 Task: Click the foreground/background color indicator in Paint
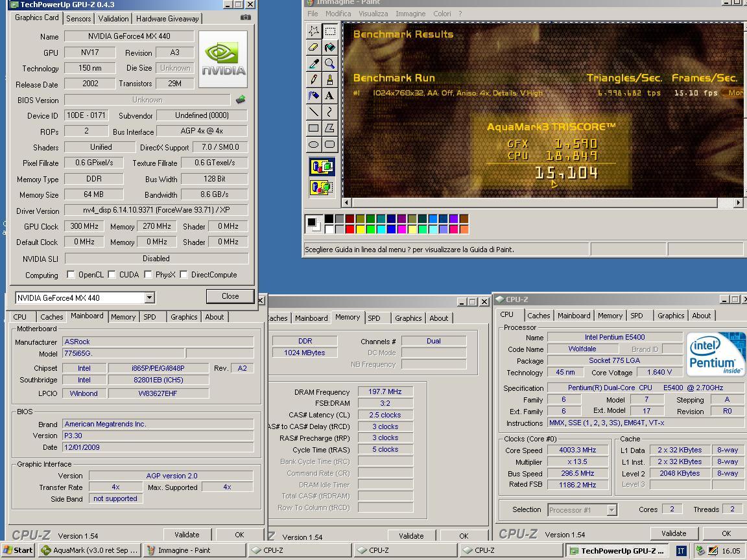[314, 224]
